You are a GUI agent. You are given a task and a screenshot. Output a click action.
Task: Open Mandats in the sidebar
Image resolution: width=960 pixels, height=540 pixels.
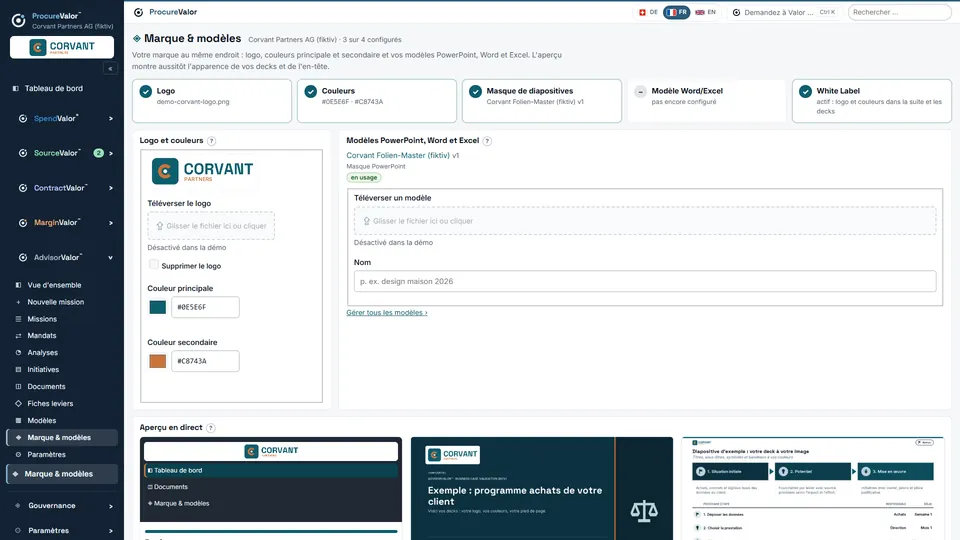pyautogui.click(x=42, y=336)
